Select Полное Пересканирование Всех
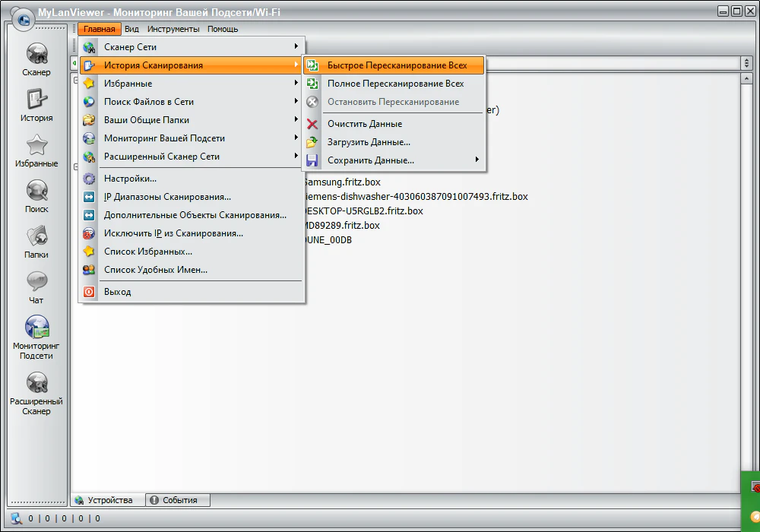This screenshot has width=760, height=532. click(x=395, y=84)
